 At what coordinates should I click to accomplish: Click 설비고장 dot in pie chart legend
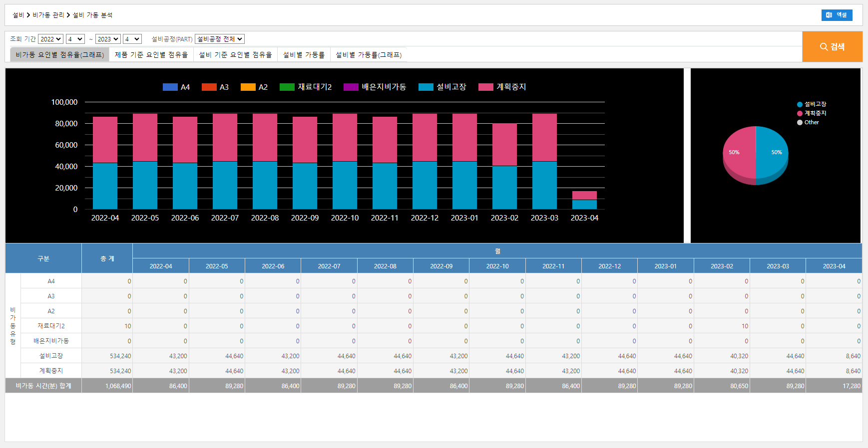800,104
